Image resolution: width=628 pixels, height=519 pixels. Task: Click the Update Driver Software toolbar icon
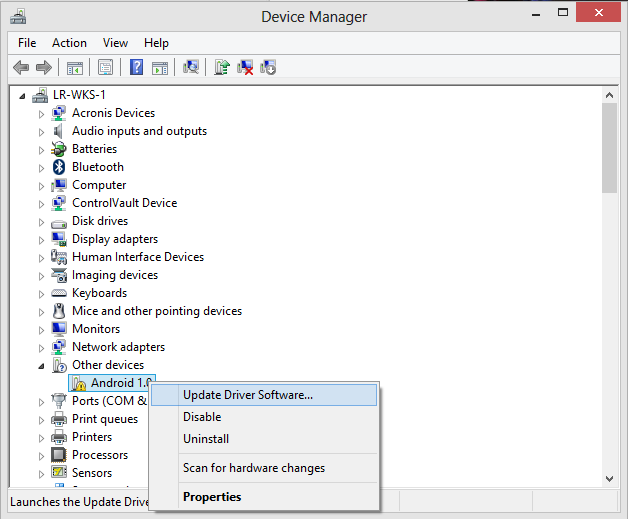tap(222, 67)
